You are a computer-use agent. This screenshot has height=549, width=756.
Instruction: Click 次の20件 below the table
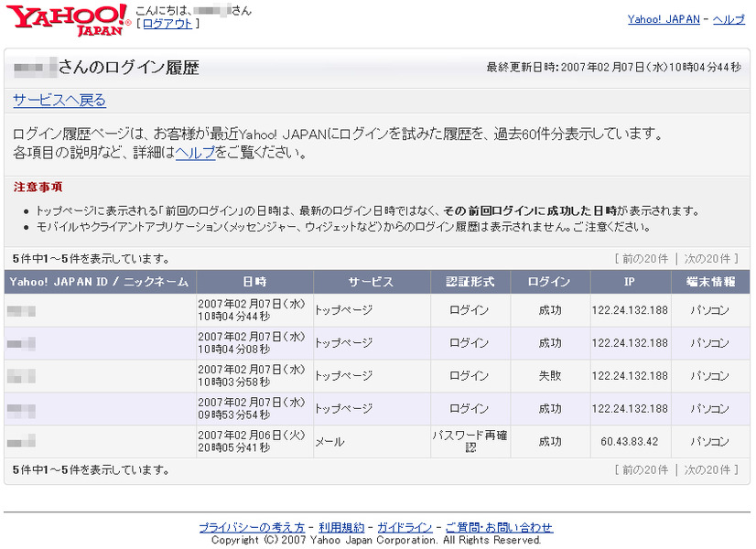(707, 469)
